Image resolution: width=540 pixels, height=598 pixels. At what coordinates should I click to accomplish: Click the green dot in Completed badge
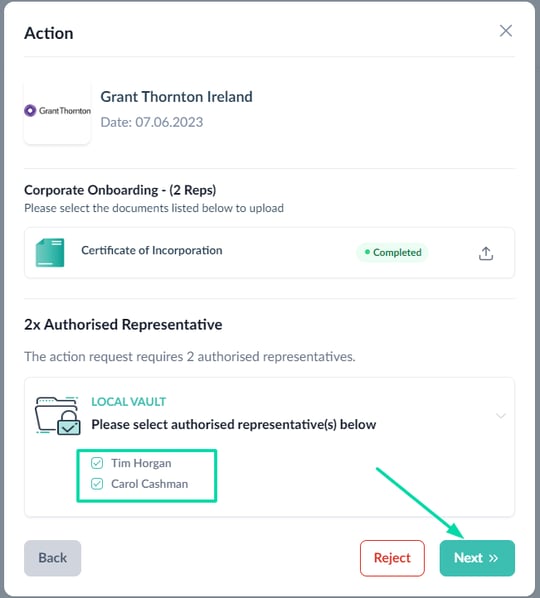pos(367,252)
